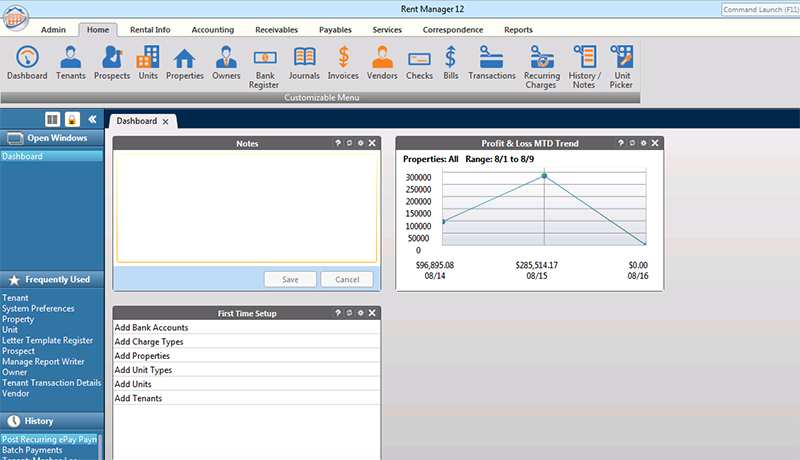This screenshot has width=800, height=460.
Task: Open help for First Time Setup widget
Action: click(338, 313)
